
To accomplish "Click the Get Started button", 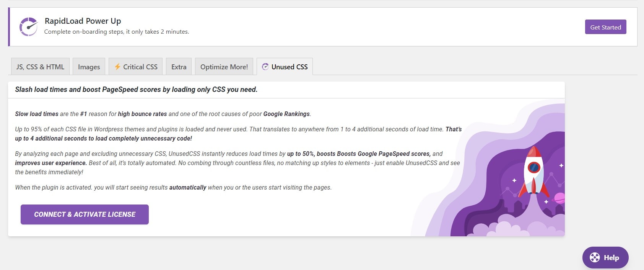I will (x=605, y=27).
